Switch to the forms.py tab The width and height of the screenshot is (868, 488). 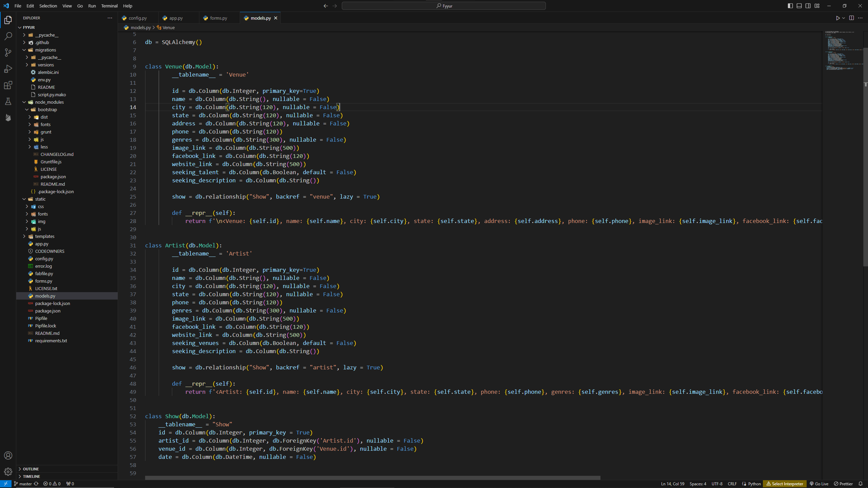tap(218, 18)
